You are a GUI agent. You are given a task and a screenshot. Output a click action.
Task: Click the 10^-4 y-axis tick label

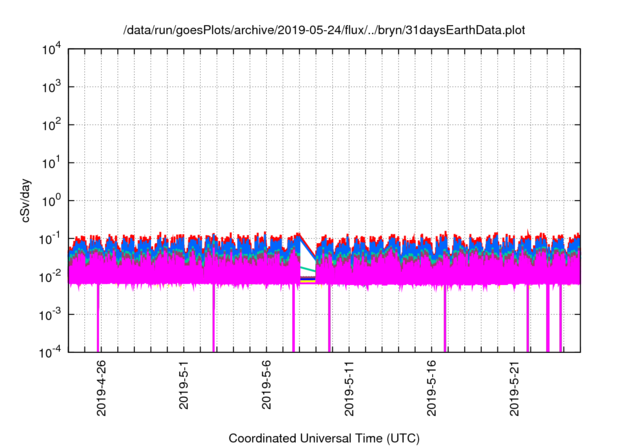pos(50,352)
